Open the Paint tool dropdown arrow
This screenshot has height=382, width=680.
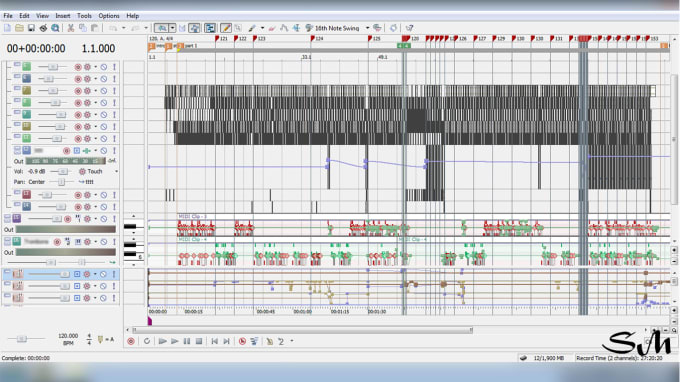click(x=262, y=28)
